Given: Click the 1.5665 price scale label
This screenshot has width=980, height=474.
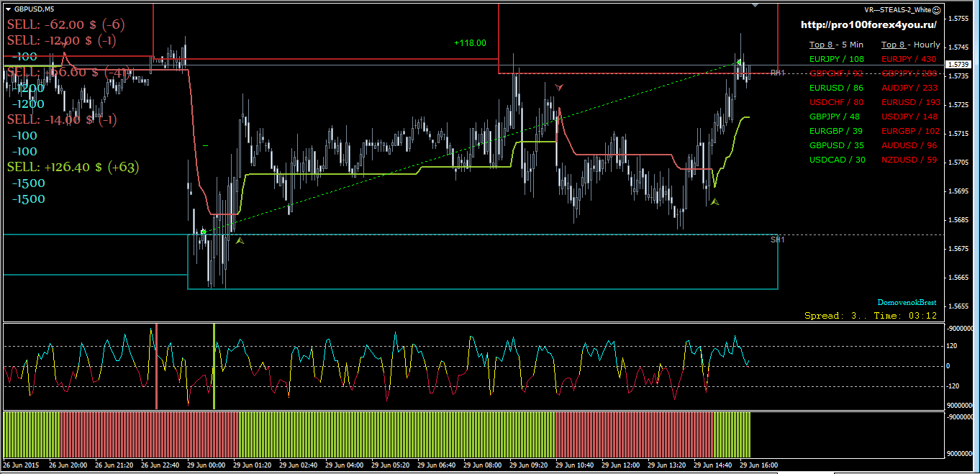Looking at the screenshot, I should point(959,277).
